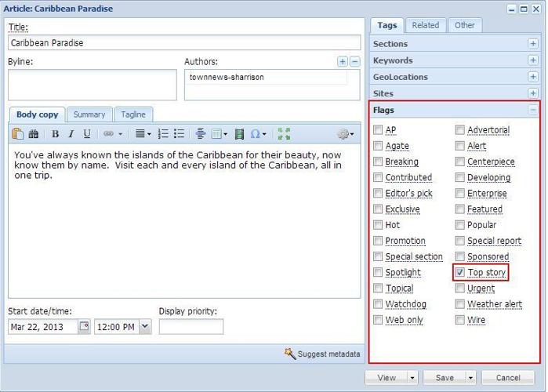The height and width of the screenshot is (392, 548).
Task: Insert a bulleted list
Action: 180,134
